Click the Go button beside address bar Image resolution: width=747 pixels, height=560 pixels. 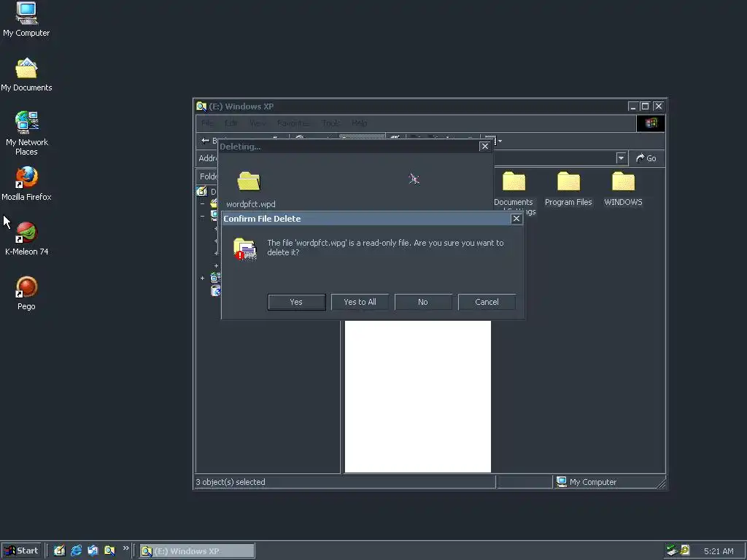pyautogui.click(x=646, y=158)
